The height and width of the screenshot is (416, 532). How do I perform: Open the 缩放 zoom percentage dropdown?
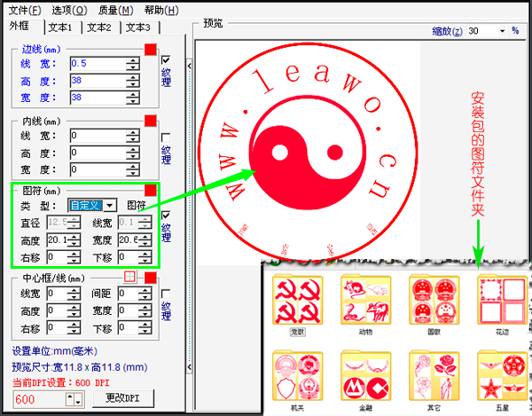[x=502, y=31]
